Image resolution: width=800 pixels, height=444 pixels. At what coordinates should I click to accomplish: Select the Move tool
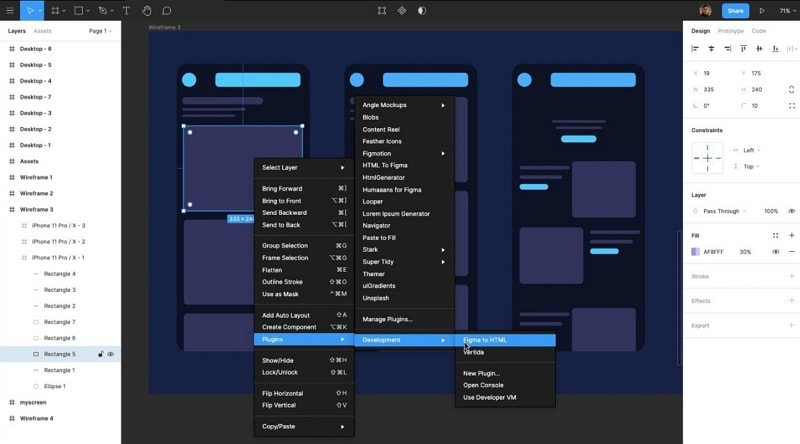[30, 10]
